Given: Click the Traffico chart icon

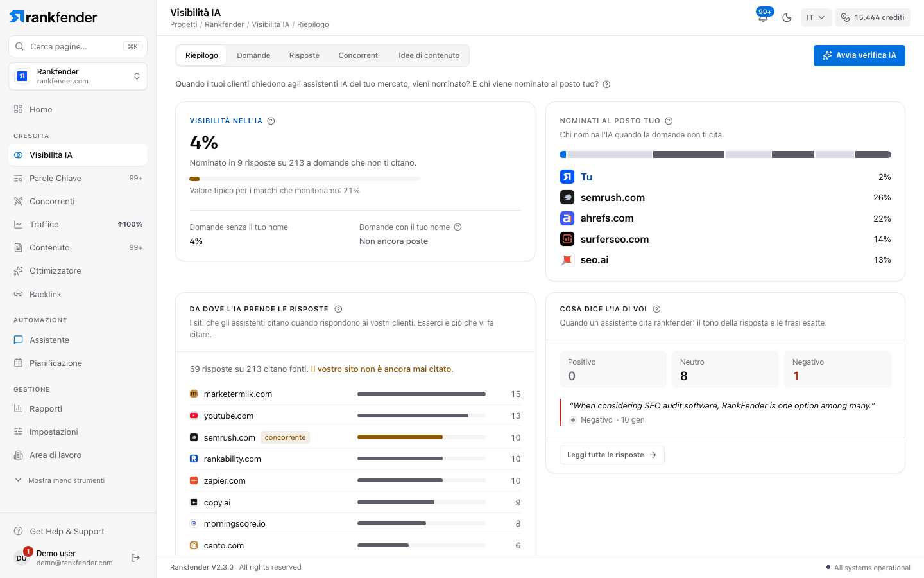Looking at the screenshot, I should pos(18,224).
